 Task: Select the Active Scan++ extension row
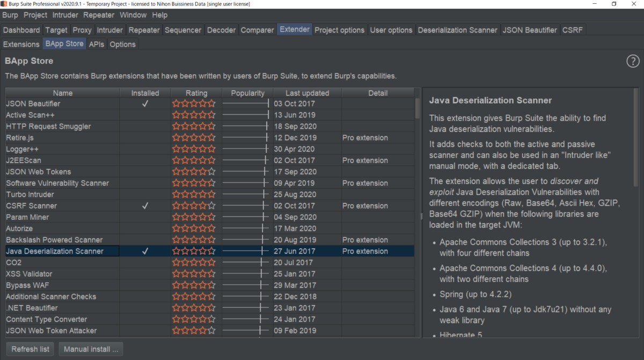[x=210, y=115]
